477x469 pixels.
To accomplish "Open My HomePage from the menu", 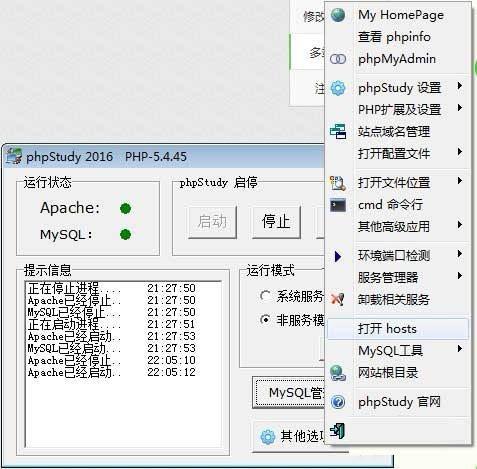I will (398, 15).
